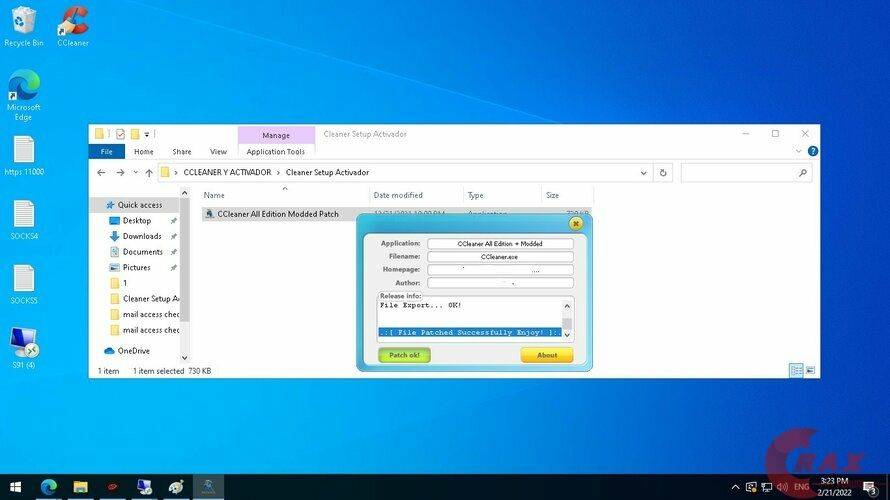Open Edge from the taskbar
Image resolution: width=890 pixels, height=500 pixels.
[x=49, y=487]
